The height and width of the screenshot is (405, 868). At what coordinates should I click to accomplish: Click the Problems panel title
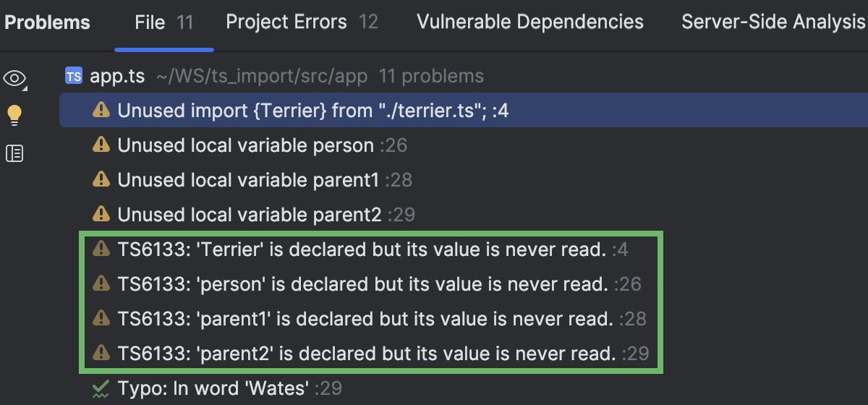pyautogui.click(x=48, y=22)
